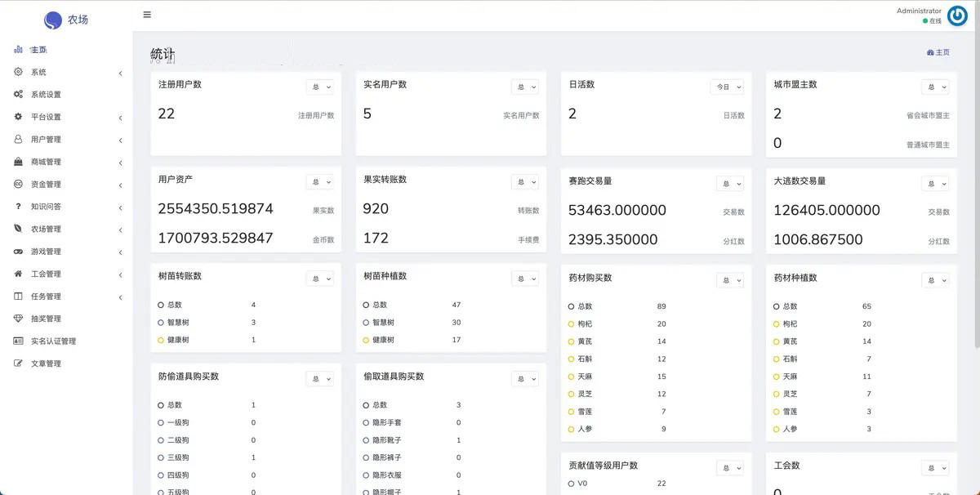
Task: Click the 主页 breadcrumb link at top right
Action: [943, 51]
